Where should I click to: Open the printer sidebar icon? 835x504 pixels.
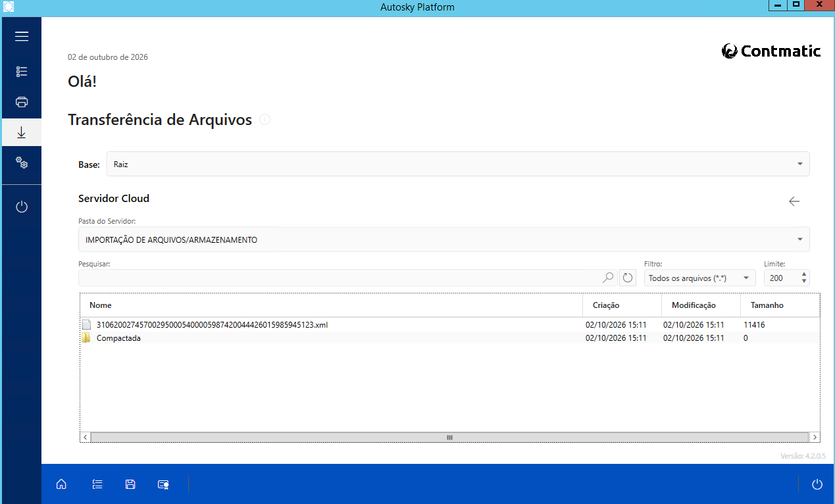pos(22,102)
